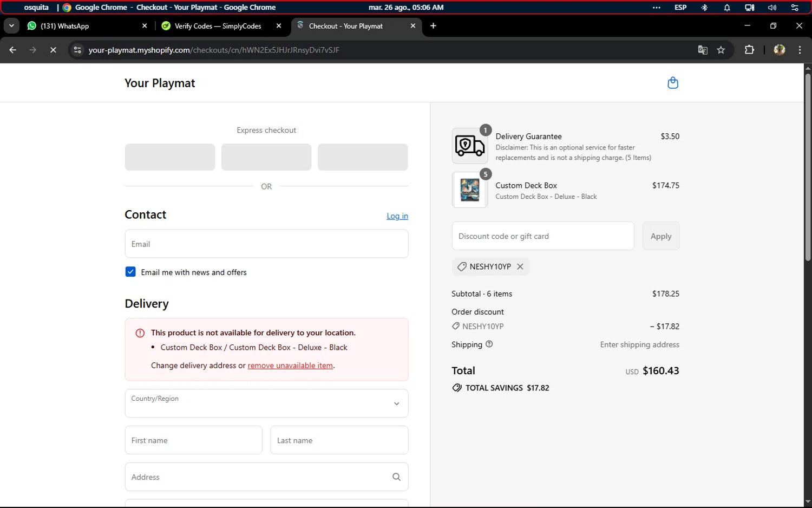Focus the Discount code or gift card field
The height and width of the screenshot is (508, 812).
pos(543,236)
